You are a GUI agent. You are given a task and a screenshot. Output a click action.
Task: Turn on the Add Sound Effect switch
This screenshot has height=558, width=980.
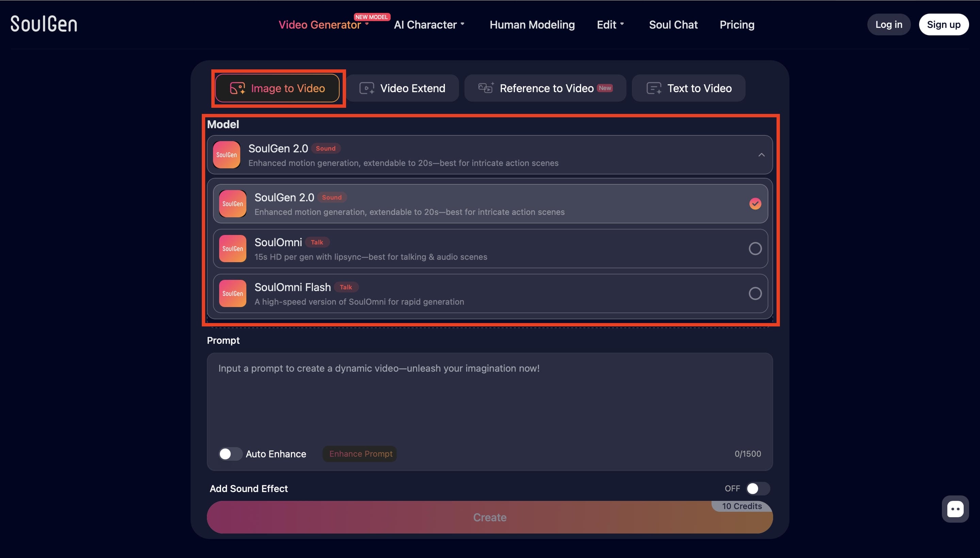pyautogui.click(x=757, y=488)
